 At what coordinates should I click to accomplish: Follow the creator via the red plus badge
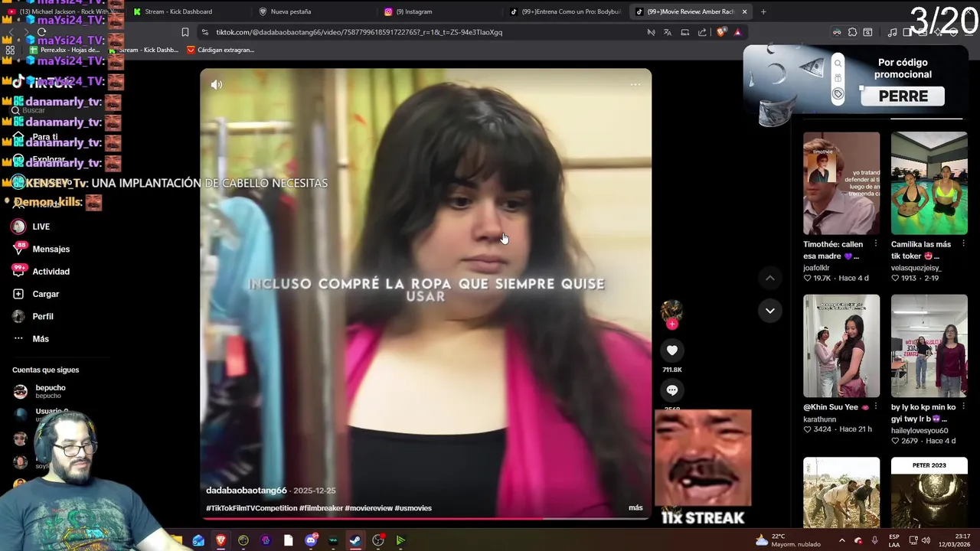pyautogui.click(x=672, y=324)
